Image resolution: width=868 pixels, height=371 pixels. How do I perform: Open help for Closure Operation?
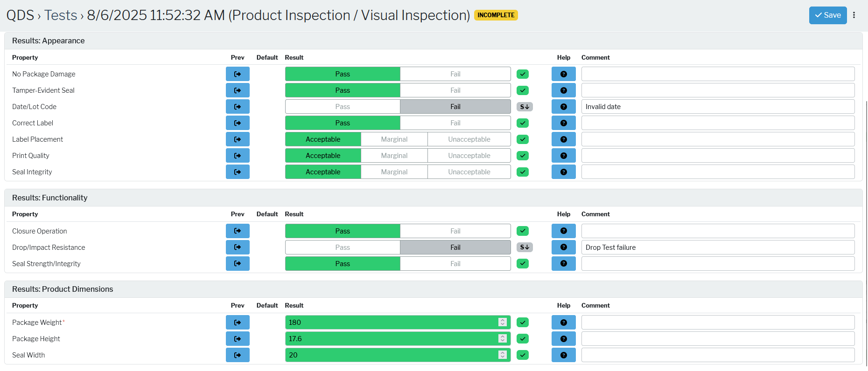click(563, 231)
